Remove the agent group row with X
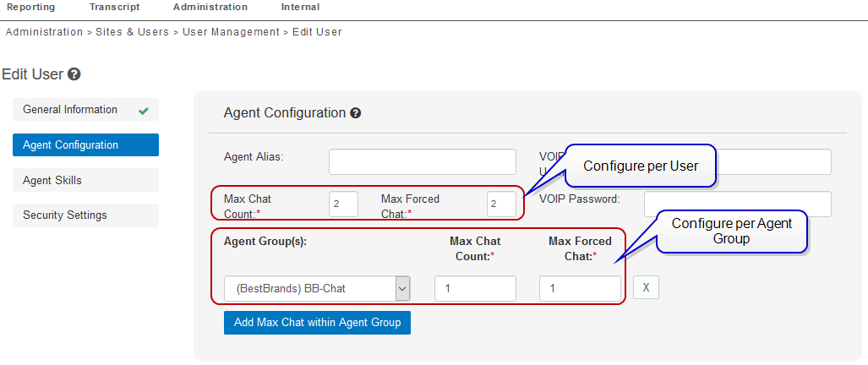The image size is (868, 365). click(x=646, y=287)
